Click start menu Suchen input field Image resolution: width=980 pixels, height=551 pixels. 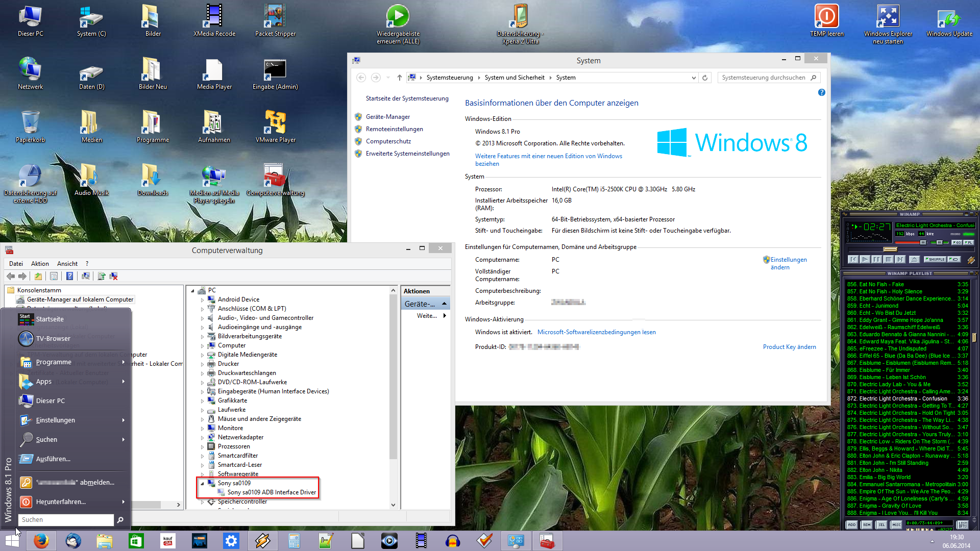pyautogui.click(x=66, y=520)
